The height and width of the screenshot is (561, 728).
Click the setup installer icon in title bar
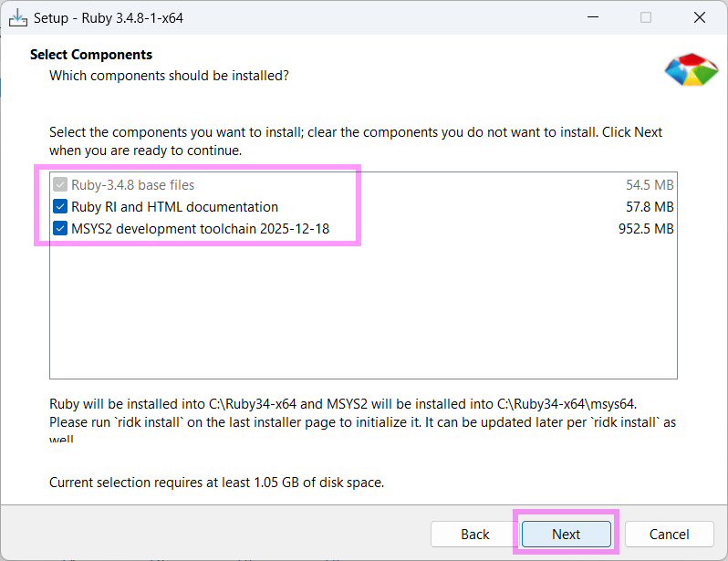click(x=18, y=17)
